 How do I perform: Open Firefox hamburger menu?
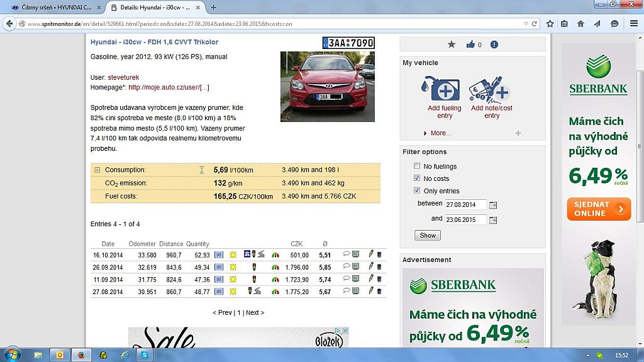[634, 23]
